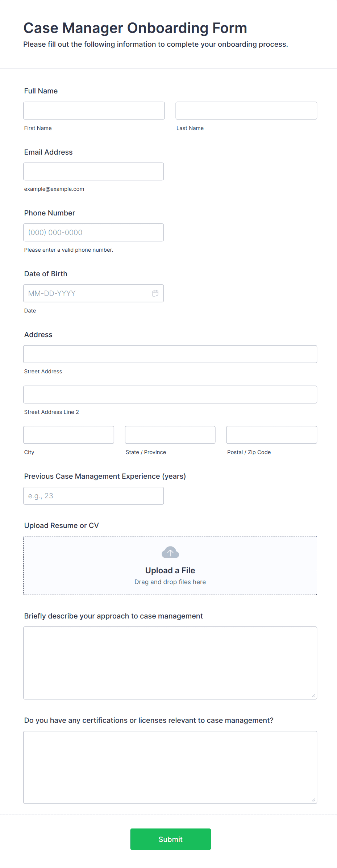Focus the First Name input field
The image size is (337, 868).
click(94, 110)
